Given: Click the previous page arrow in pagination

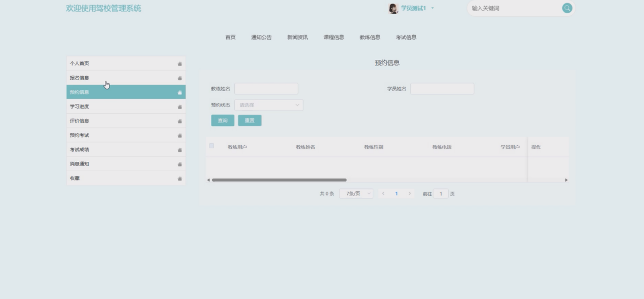Looking at the screenshot, I should point(383,194).
